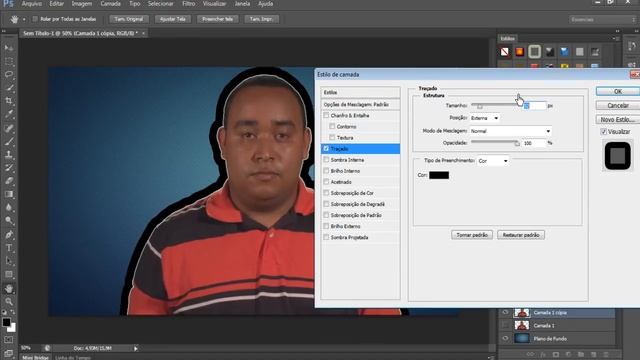Select the Horizontal Type tool
The height and width of the screenshot is (360, 640).
[9, 248]
